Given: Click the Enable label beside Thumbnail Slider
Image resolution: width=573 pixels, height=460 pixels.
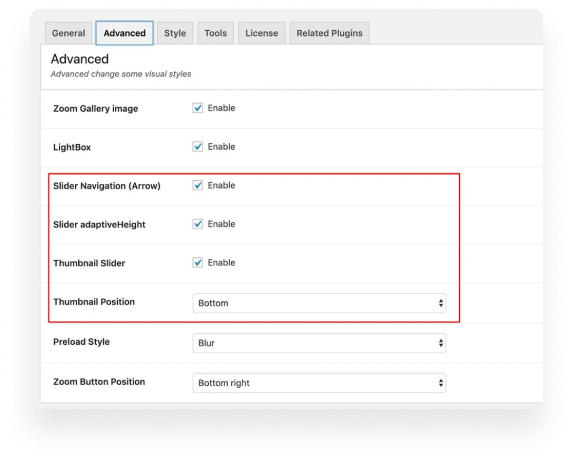Looking at the screenshot, I should click(221, 263).
